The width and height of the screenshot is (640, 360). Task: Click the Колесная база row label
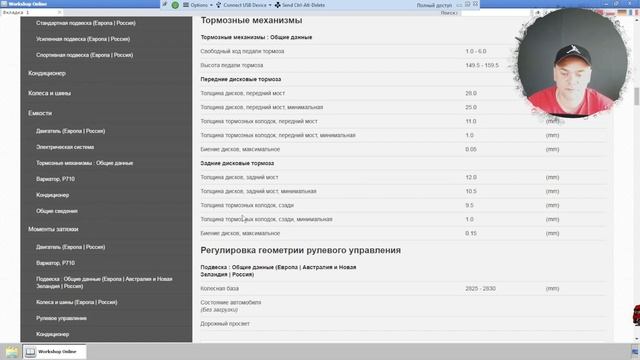[x=220, y=289]
